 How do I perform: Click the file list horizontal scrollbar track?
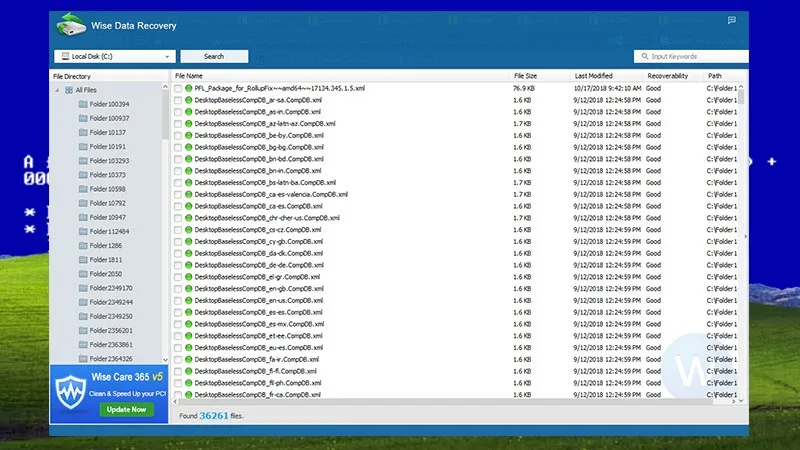[454, 402]
